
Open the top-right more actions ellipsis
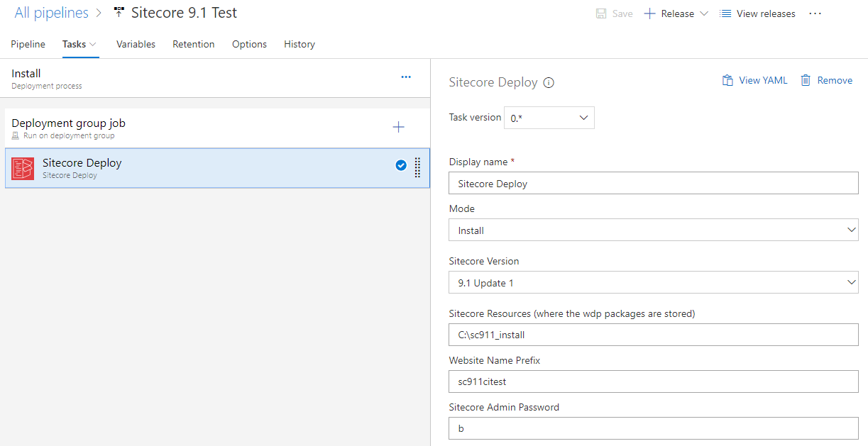pos(815,13)
